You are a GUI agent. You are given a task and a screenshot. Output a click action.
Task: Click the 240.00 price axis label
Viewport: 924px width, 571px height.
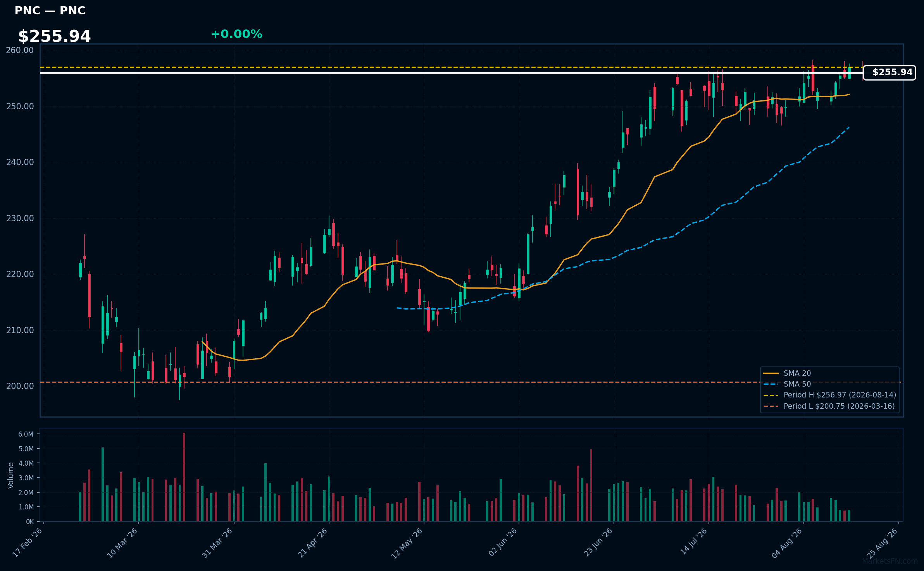[x=20, y=162]
